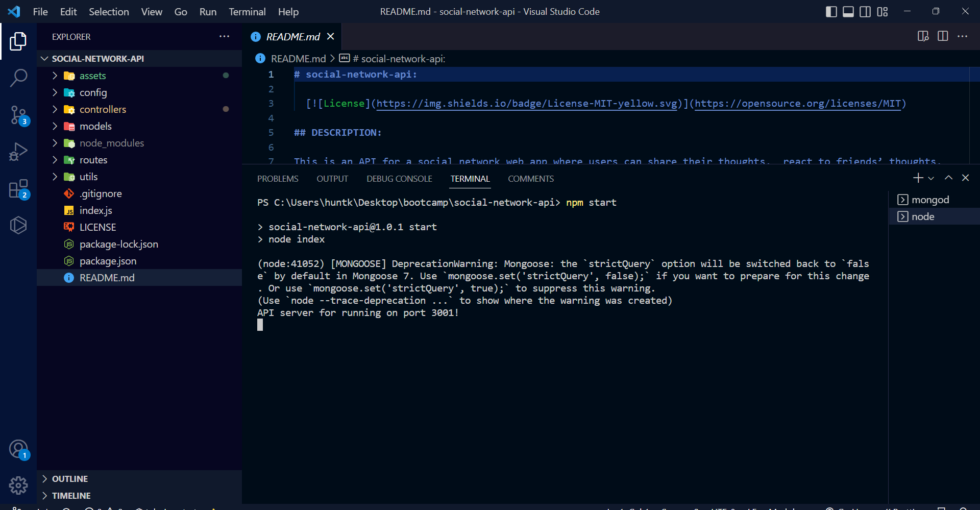This screenshot has height=510, width=980.
Task: Launch a new terminal with the plus icon
Action: (917, 178)
